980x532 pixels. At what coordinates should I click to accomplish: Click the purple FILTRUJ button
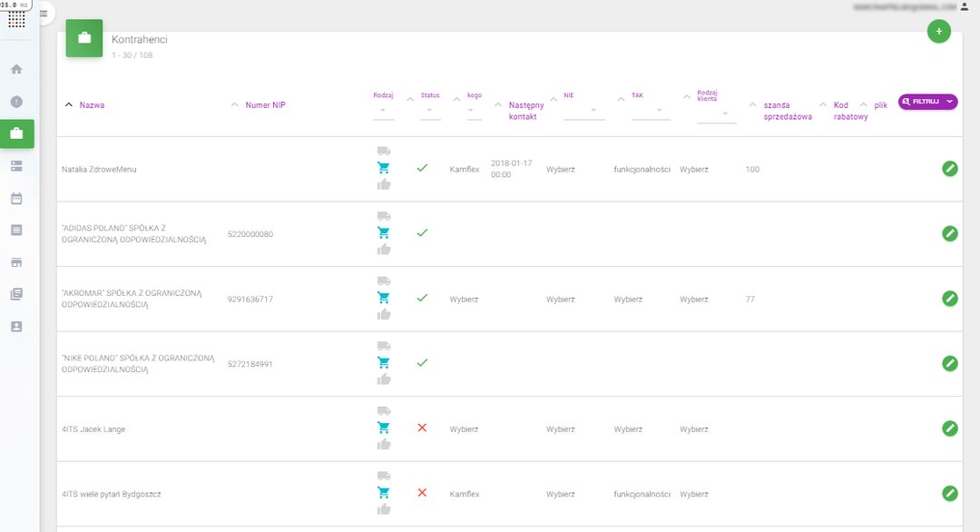[x=927, y=102]
